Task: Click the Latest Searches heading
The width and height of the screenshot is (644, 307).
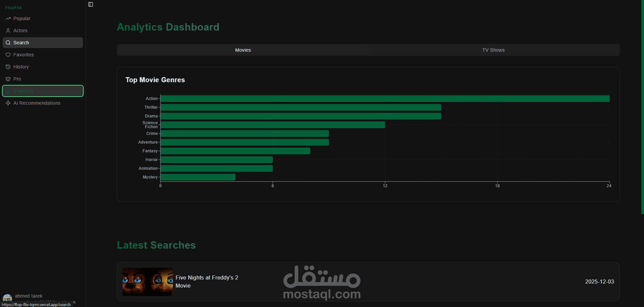Action: [x=156, y=245]
